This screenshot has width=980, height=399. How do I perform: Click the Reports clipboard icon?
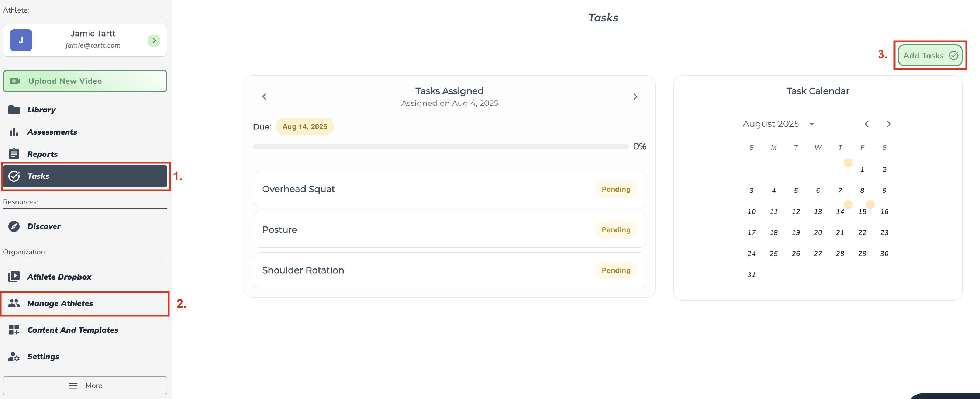click(x=14, y=154)
